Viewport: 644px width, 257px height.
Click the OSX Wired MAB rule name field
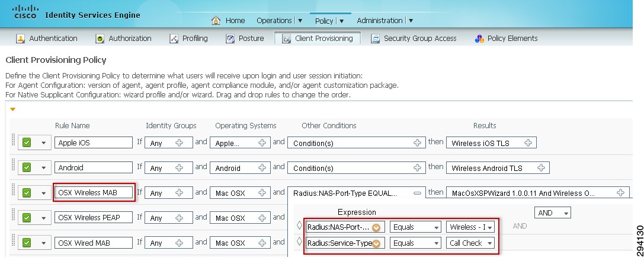(x=94, y=243)
